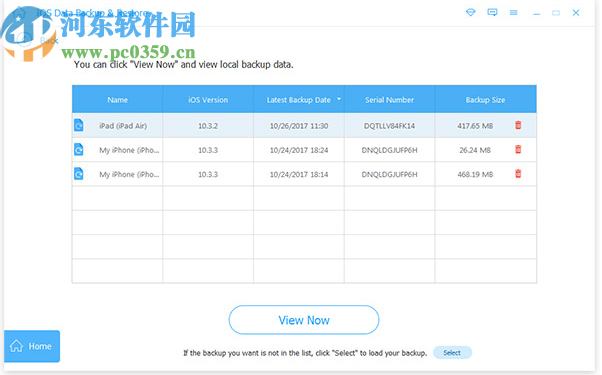
Task: Go to the Home screen button
Action: tap(32, 346)
